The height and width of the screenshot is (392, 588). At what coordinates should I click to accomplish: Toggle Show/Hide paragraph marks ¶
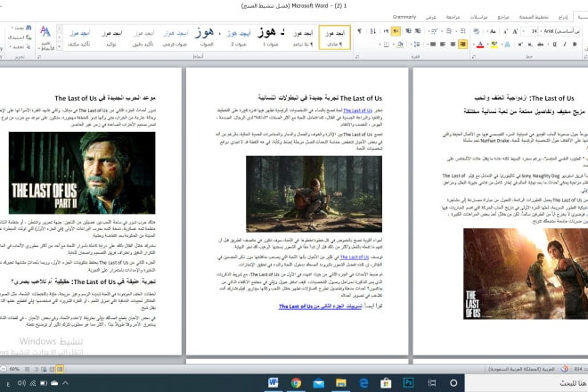click(359, 31)
